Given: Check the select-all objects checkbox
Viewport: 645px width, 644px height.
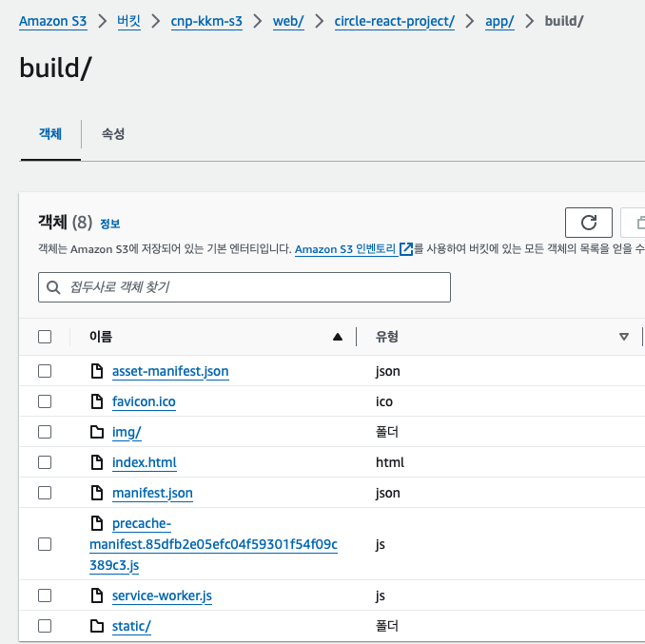Looking at the screenshot, I should pyautogui.click(x=45, y=336).
